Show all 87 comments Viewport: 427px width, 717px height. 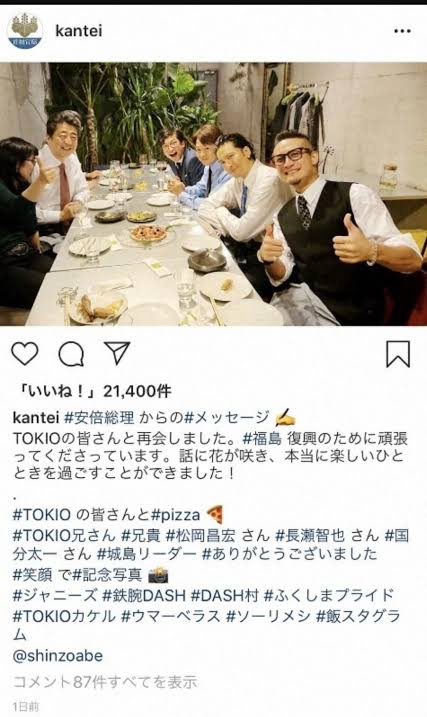105,682
